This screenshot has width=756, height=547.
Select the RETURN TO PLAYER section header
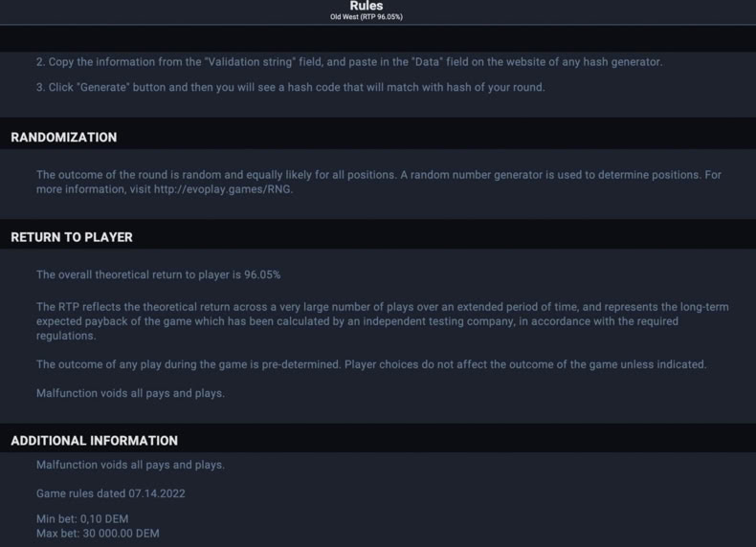(72, 237)
